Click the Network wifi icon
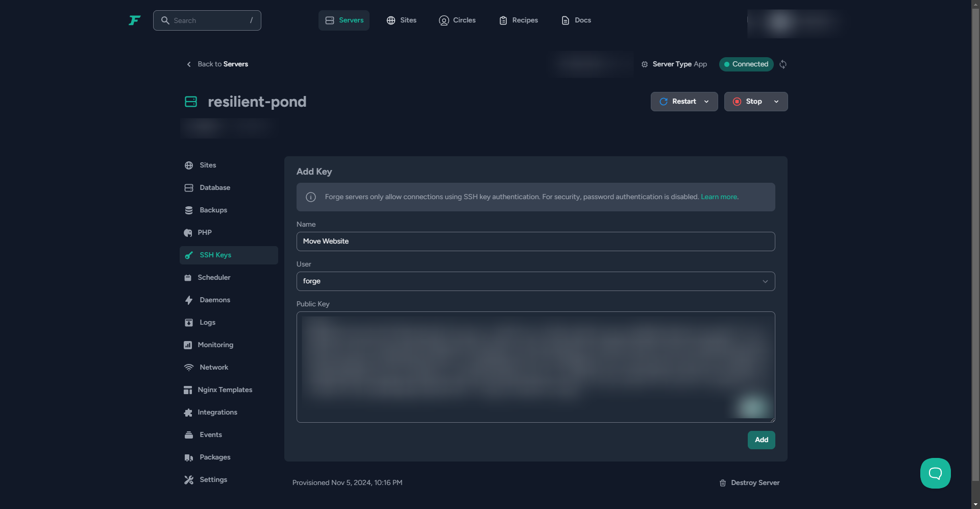This screenshot has height=509, width=980. 189,368
